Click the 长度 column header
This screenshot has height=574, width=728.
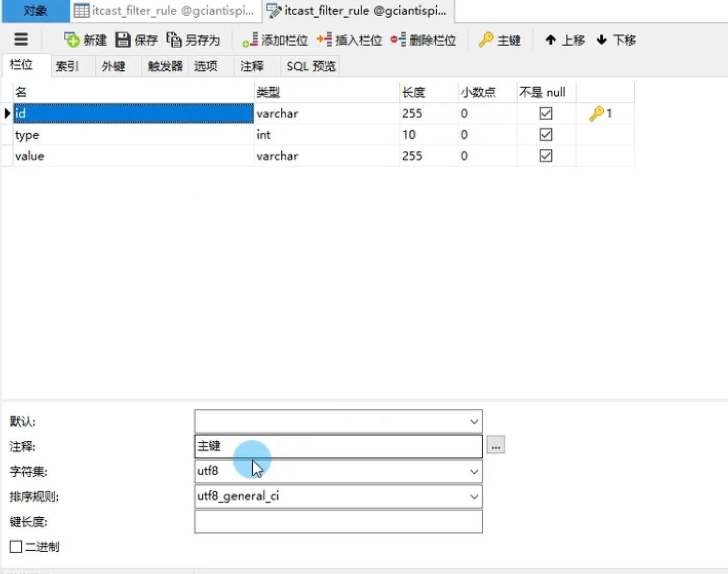click(428, 92)
